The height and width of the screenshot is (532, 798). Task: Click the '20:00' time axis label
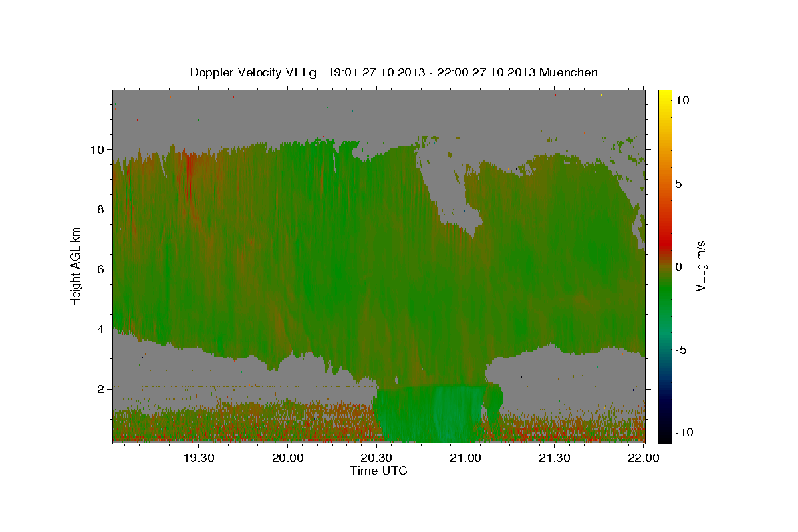pyautogui.click(x=288, y=458)
